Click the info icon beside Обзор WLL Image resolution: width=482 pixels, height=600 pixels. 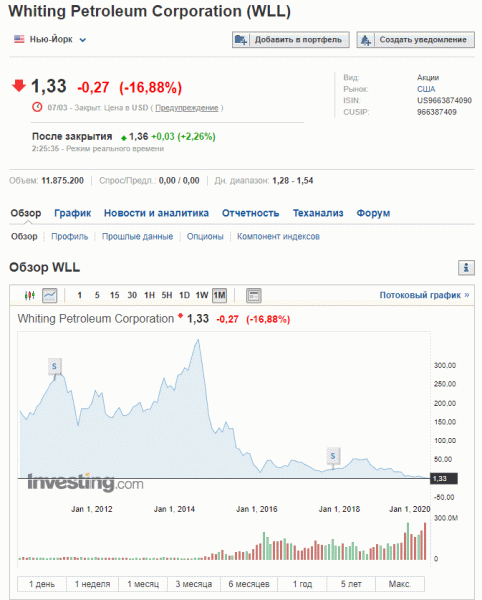click(466, 267)
